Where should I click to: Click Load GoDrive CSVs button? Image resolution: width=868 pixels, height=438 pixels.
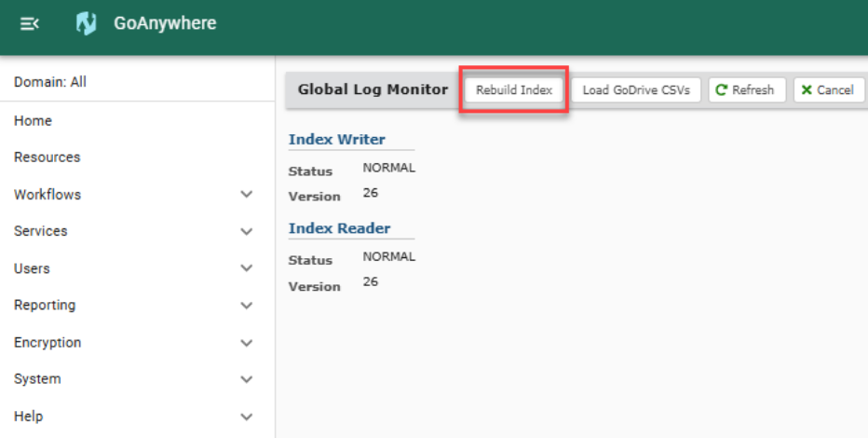[x=636, y=89]
